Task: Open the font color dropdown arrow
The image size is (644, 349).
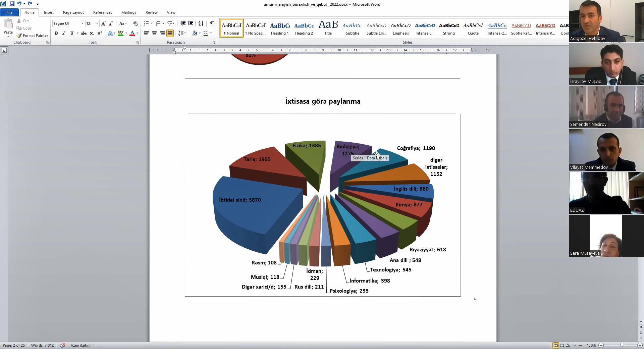Action: 137,33
